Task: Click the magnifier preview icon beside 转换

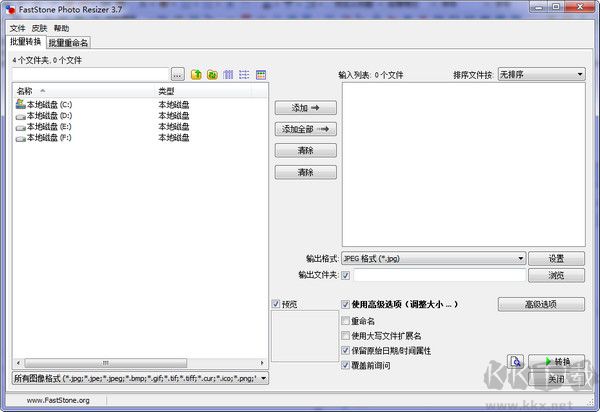Action: click(515, 362)
